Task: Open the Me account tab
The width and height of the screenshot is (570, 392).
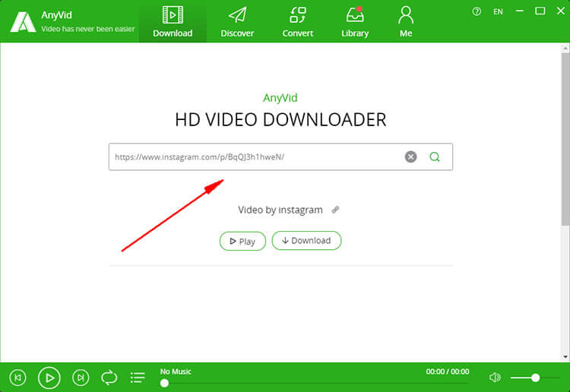Action: [x=406, y=21]
